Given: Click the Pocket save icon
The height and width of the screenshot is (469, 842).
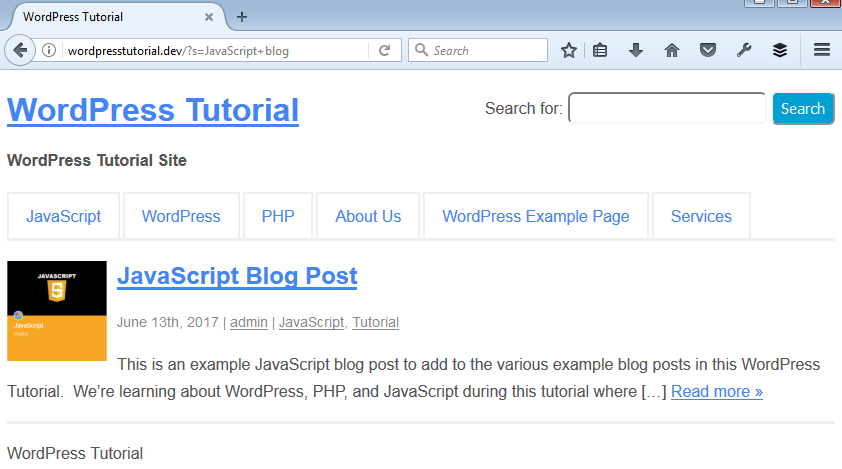Looking at the screenshot, I should click(707, 50).
